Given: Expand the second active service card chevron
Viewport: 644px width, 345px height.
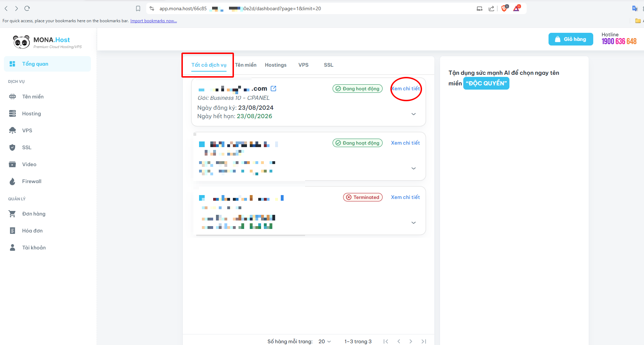Looking at the screenshot, I should click(414, 168).
